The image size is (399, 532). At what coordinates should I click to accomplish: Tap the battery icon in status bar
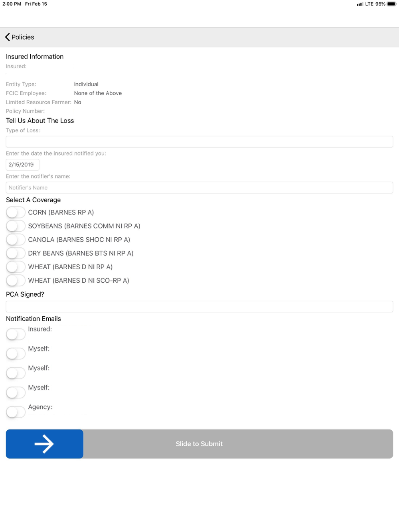click(x=391, y=4)
